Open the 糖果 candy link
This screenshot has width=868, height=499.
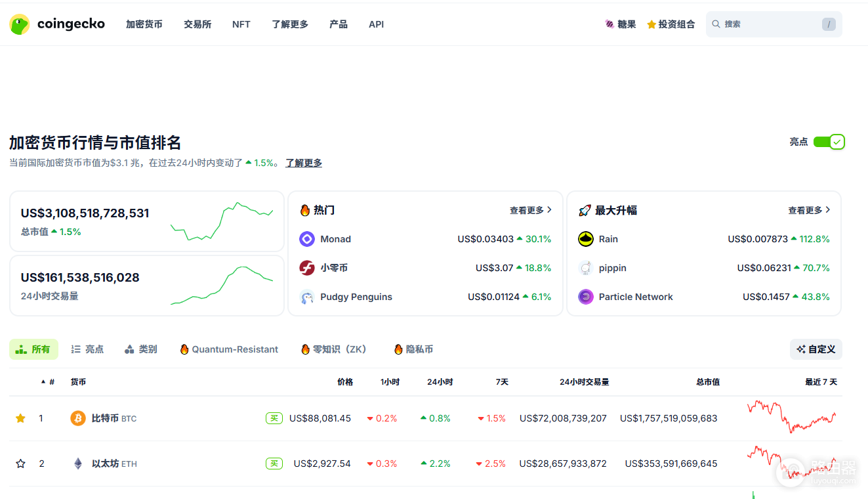click(620, 24)
